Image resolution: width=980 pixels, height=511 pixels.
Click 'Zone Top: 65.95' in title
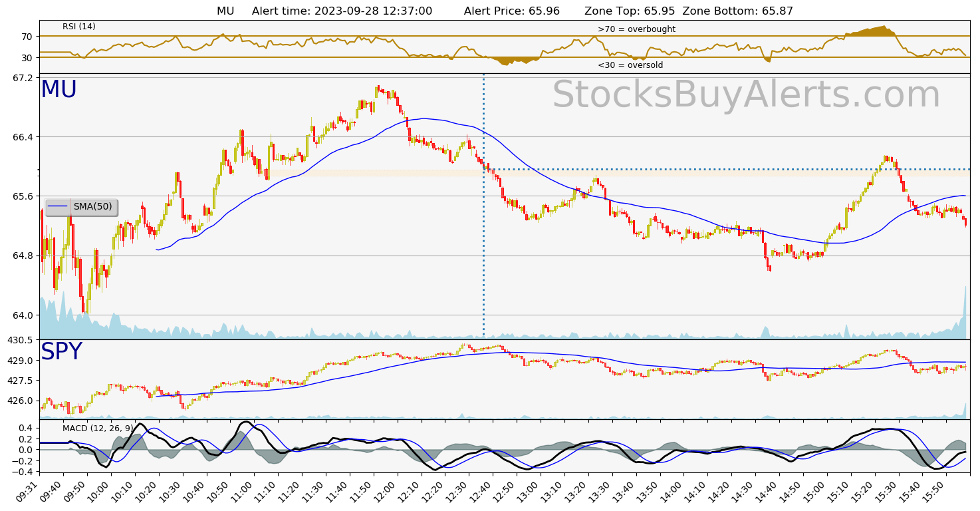[630, 11]
